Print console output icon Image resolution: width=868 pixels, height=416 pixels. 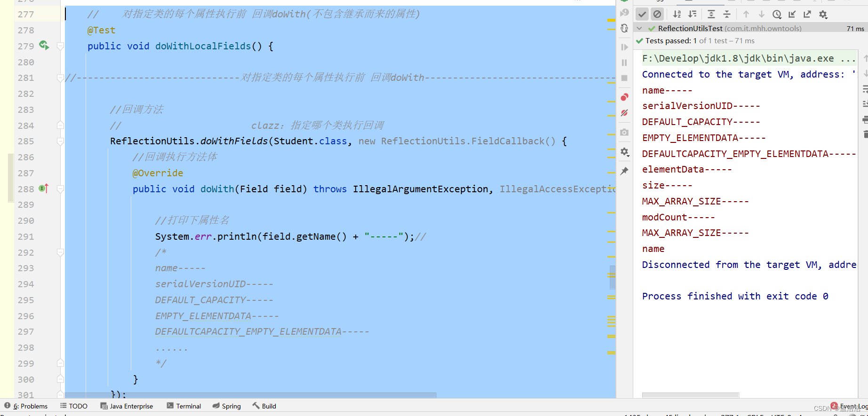865,119
